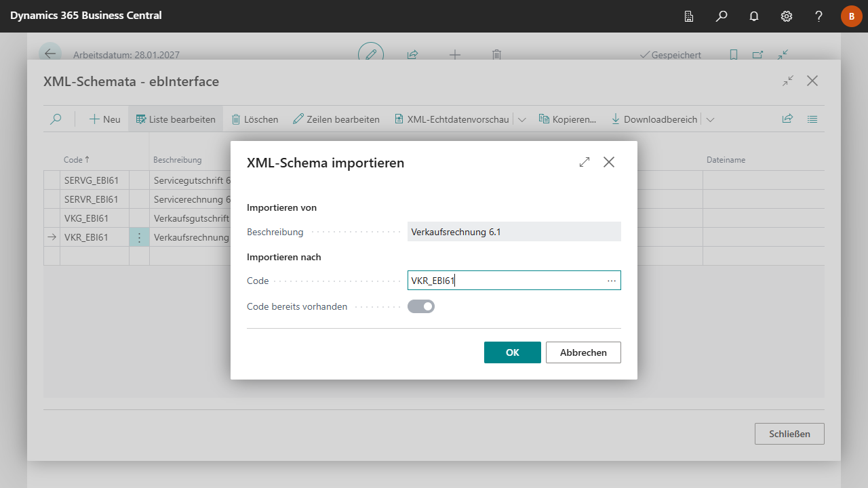Open row menu for VKR_EBI61

click(x=139, y=237)
